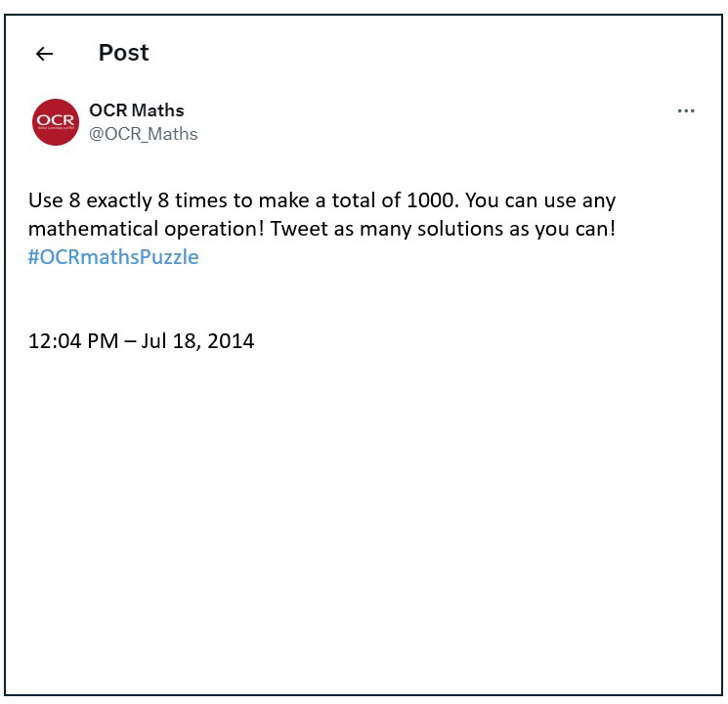Follow the #OCRmathsPuzzle hashtag link
Screen dimensions: 728x704
point(113,257)
